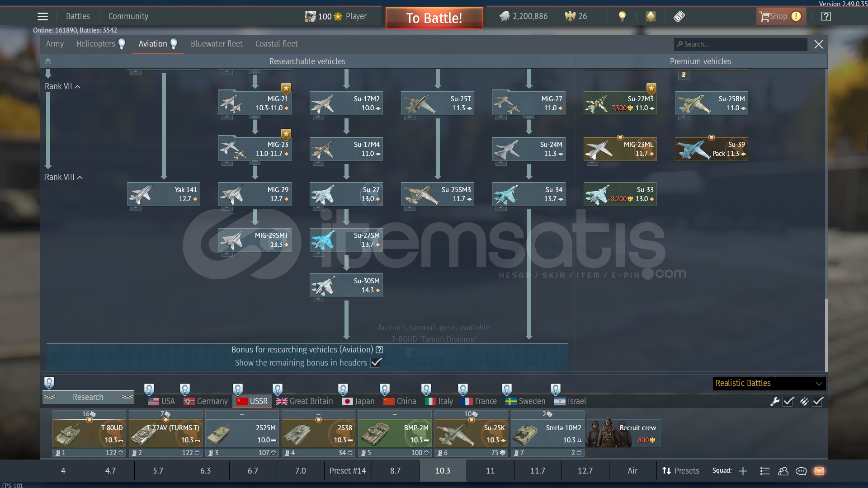Open the Realistic Battles mode dropdown
Image resolution: width=868 pixels, height=488 pixels.
769,383
